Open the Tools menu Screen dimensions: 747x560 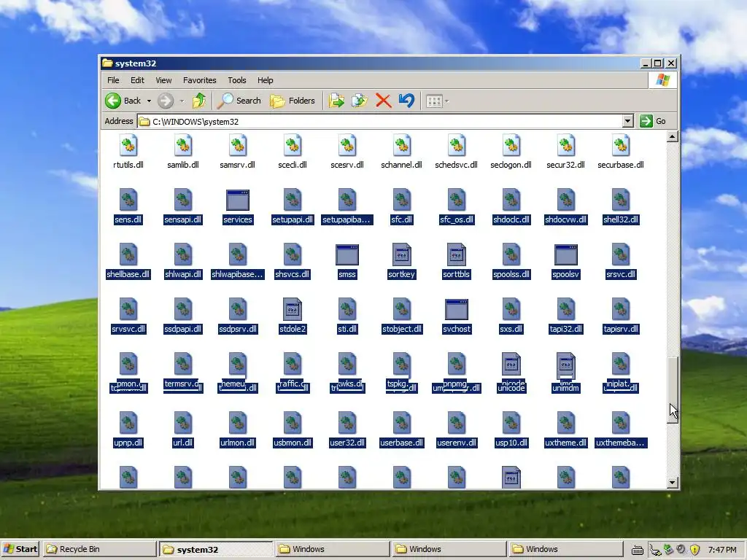coord(237,80)
